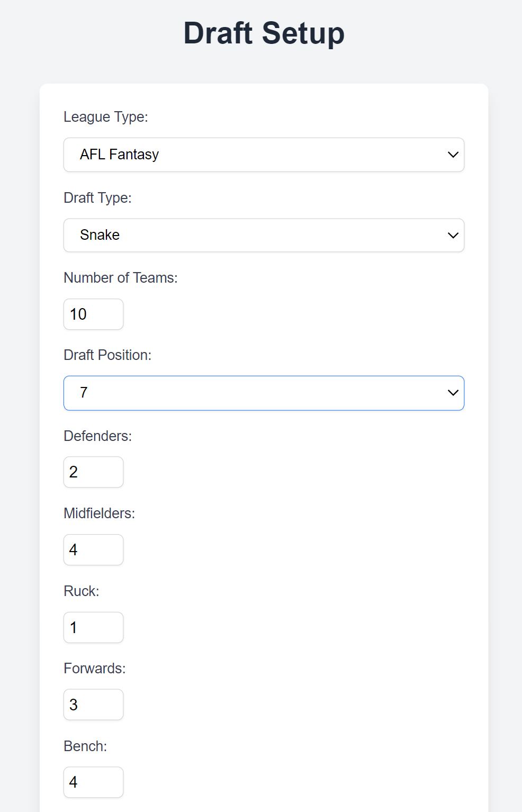The width and height of the screenshot is (522, 812).
Task: Click the "Number of Teams:" label
Action: [x=120, y=278]
